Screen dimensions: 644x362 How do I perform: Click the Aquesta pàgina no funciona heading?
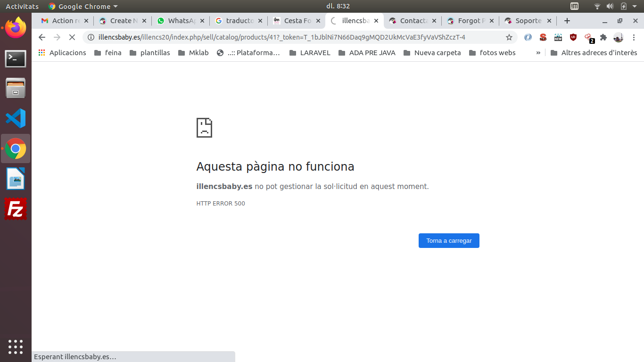click(x=275, y=166)
